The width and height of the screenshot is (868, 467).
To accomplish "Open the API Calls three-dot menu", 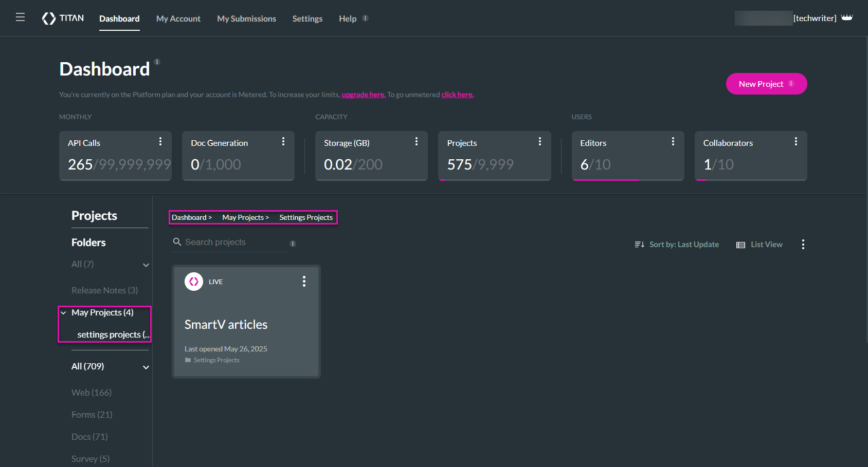I will pyautogui.click(x=160, y=142).
